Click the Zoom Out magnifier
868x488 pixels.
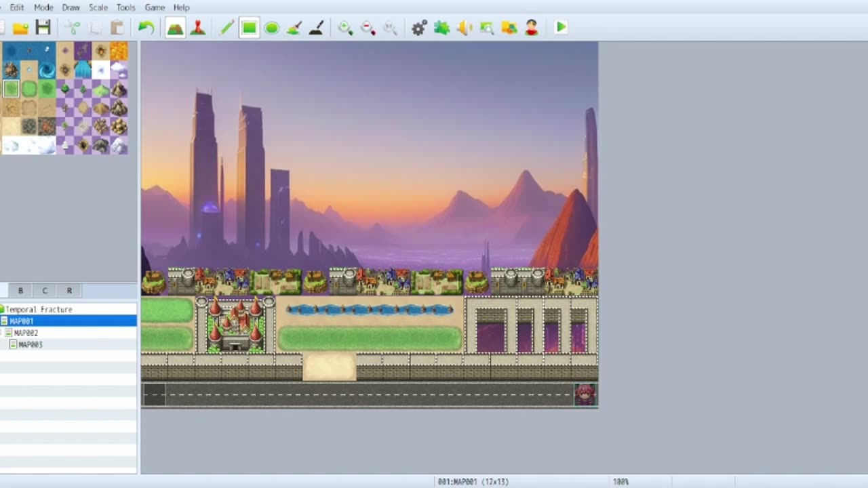[x=368, y=28]
